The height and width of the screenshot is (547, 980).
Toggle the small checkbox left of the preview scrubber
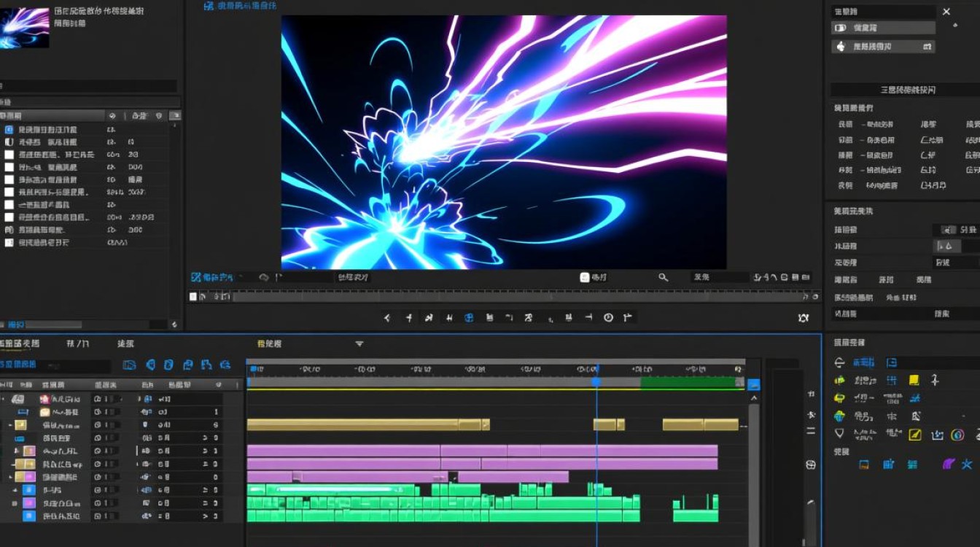pos(193,296)
